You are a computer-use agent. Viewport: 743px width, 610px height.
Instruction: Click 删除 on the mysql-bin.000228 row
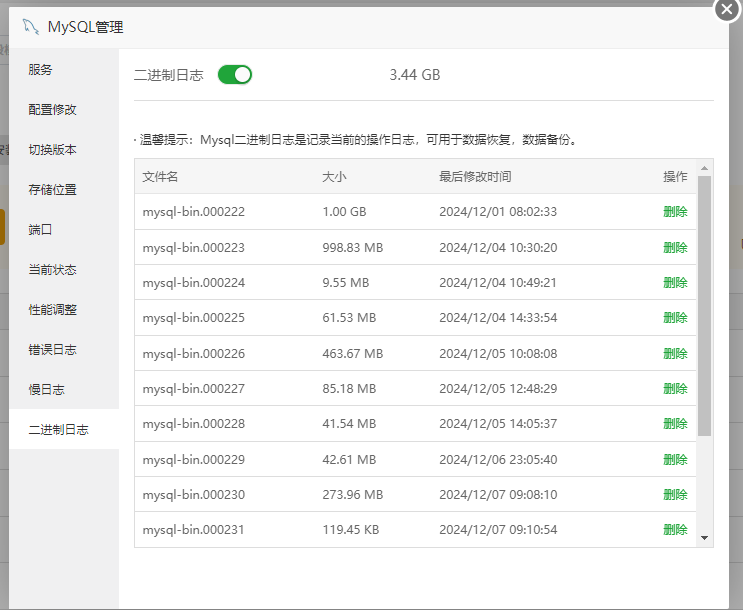point(675,423)
